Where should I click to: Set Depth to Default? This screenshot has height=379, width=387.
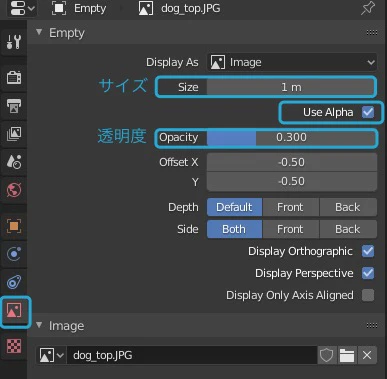coord(234,207)
